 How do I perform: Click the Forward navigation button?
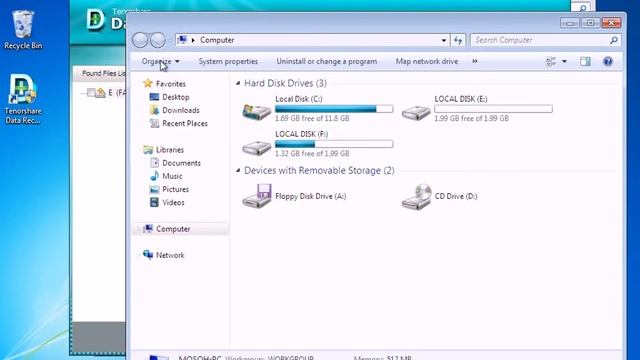[x=158, y=40]
